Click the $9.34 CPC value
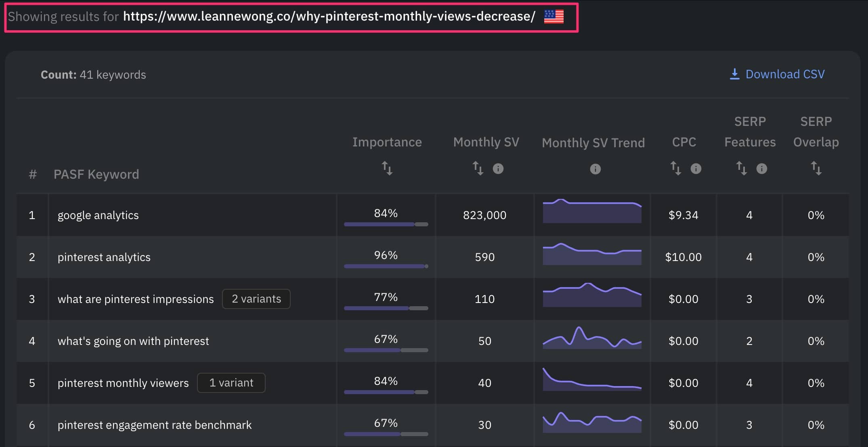 click(683, 215)
